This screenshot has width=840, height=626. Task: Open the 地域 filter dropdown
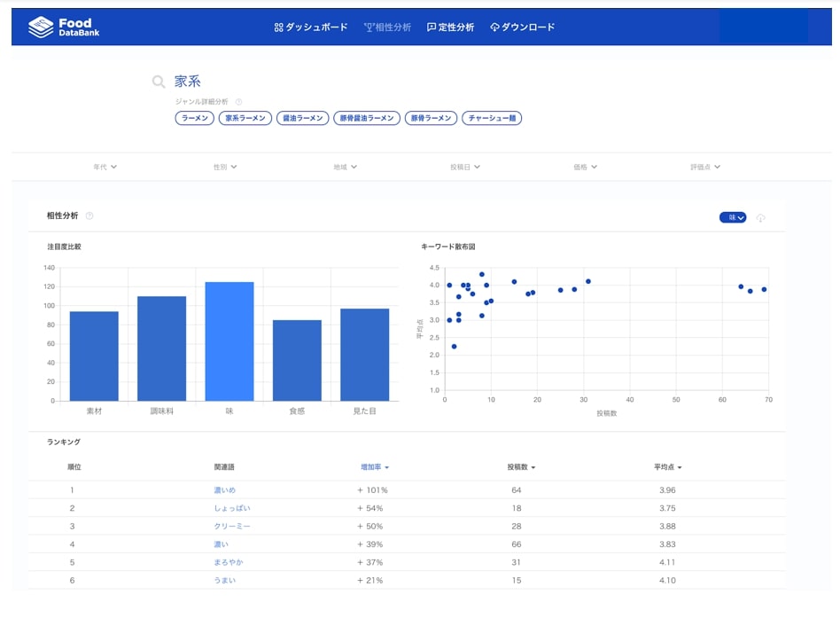coord(345,167)
